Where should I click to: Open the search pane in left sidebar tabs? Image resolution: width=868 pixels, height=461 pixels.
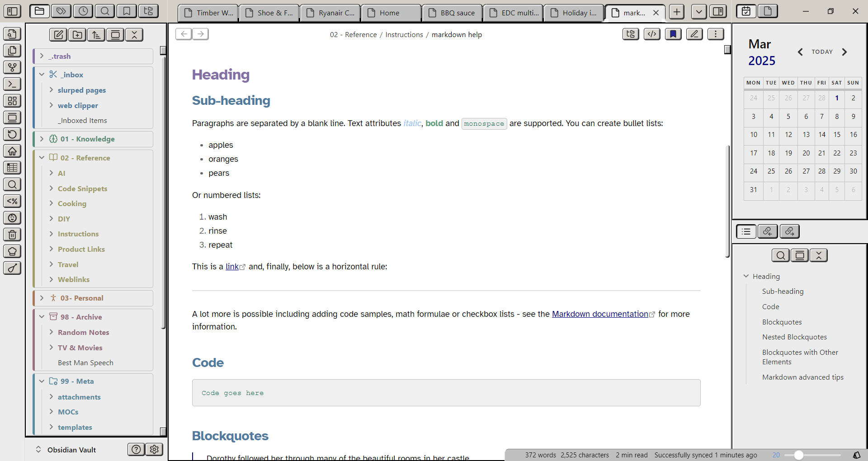[x=105, y=11]
